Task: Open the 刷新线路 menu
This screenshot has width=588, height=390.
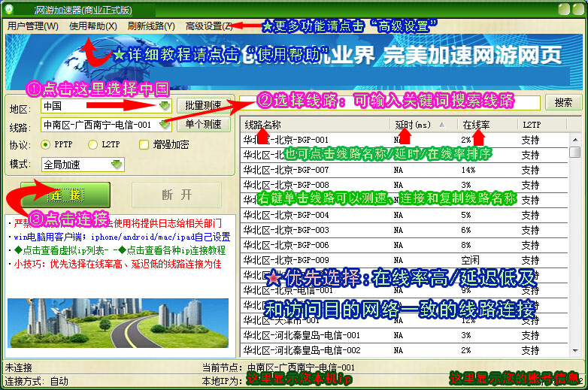Action: coord(151,26)
